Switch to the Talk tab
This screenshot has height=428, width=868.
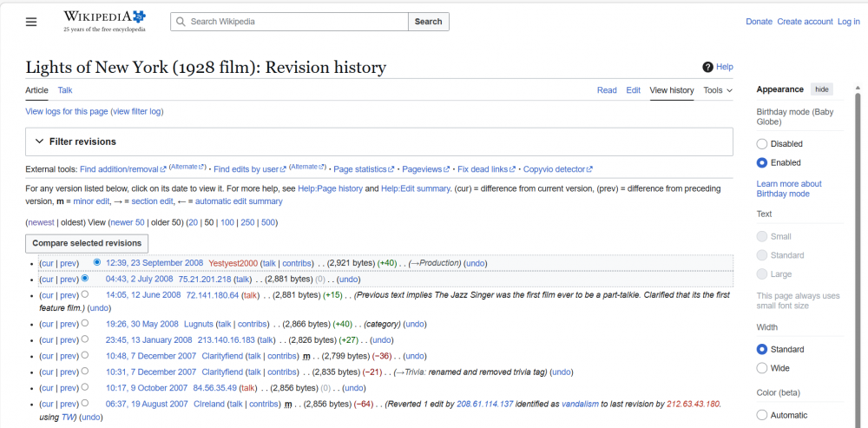(65, 90)
